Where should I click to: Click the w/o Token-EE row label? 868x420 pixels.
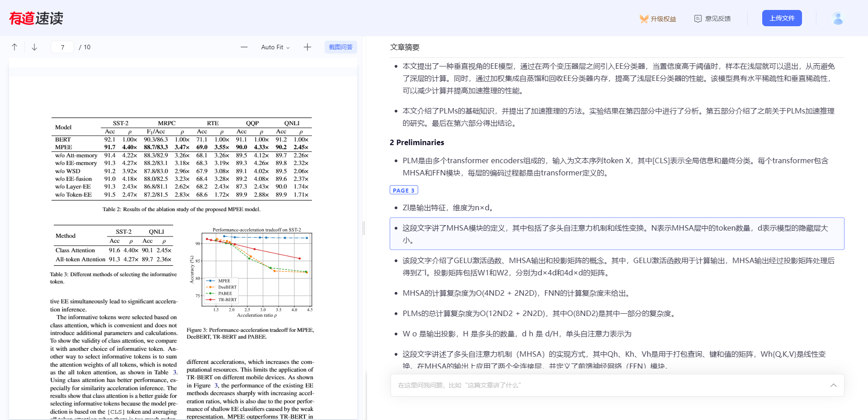click(73, 195)
